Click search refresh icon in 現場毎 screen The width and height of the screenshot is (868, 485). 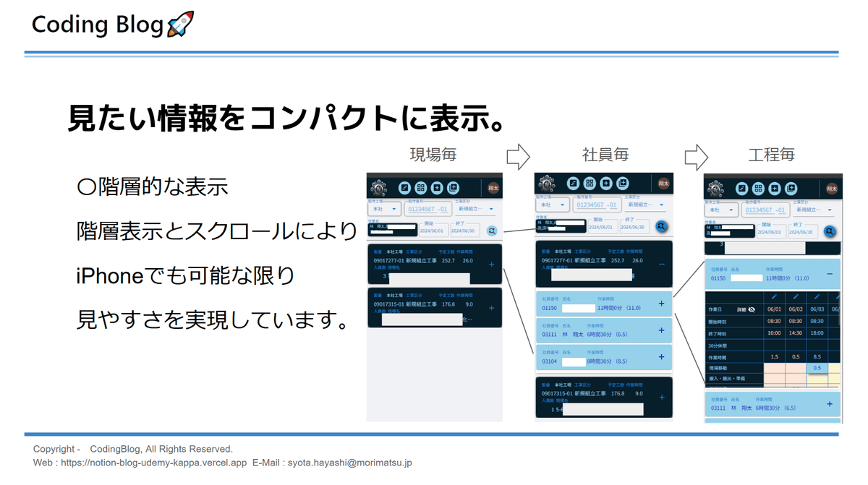[492, 231]
